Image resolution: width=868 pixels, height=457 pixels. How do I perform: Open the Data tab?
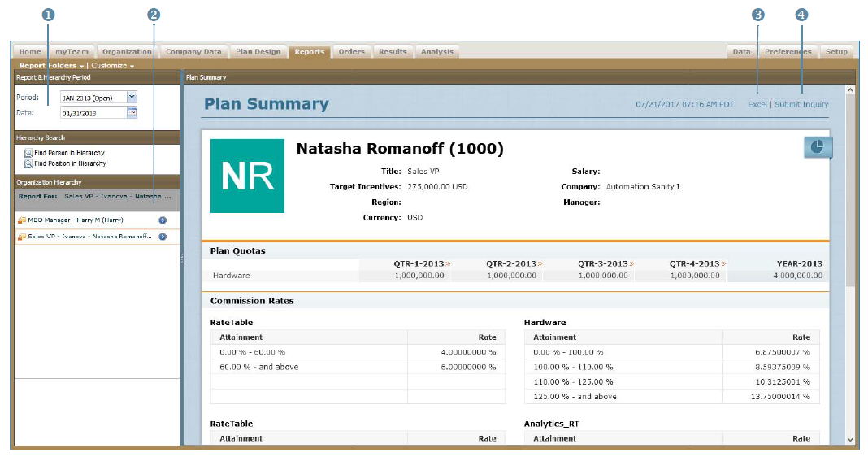pyautogui.click(x=741, y=51)
